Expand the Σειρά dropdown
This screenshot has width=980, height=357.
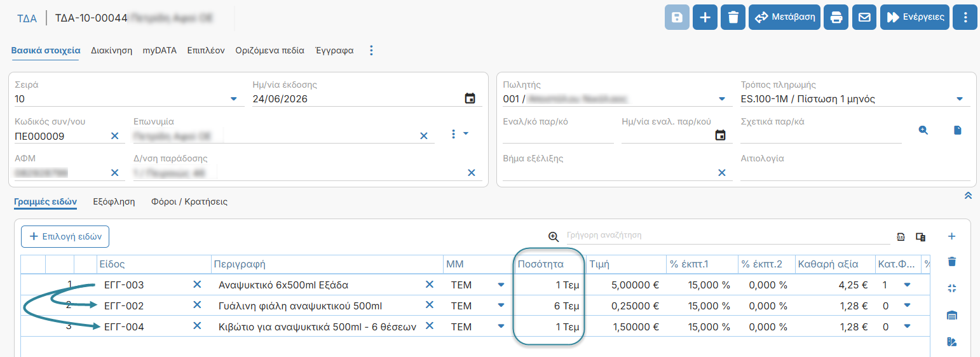coord(234,99)
